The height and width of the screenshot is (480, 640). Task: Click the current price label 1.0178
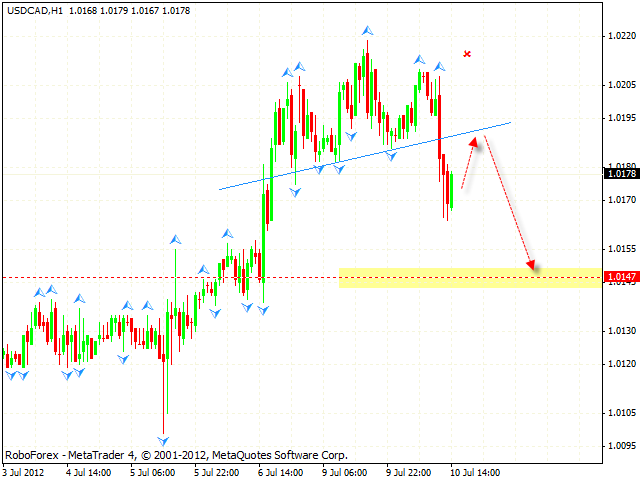tap(620, 174)
